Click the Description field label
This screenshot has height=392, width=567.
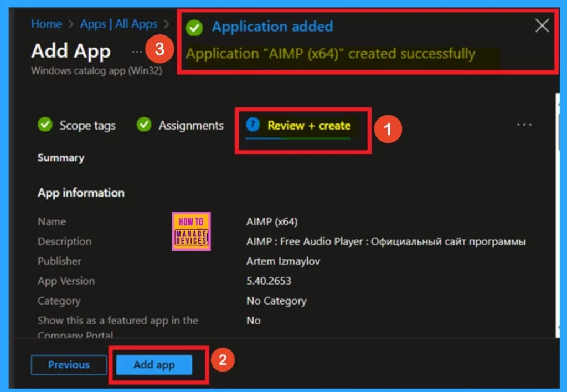pyautogui.click(x=64, y=241)
